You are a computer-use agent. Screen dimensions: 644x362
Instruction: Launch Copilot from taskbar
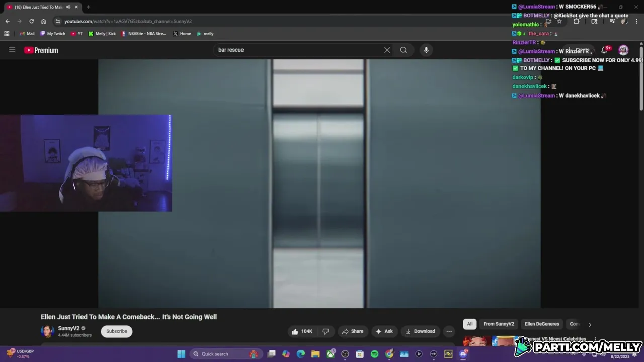click(x=286, y=354)
